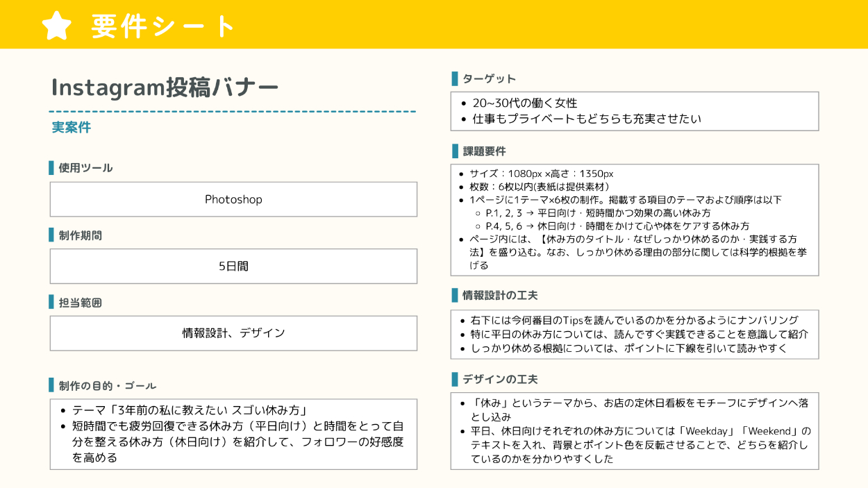This screenshot has width=868, height=488.
Task: Click the blue marker beside 使用ツール
Action: point(51,168)
